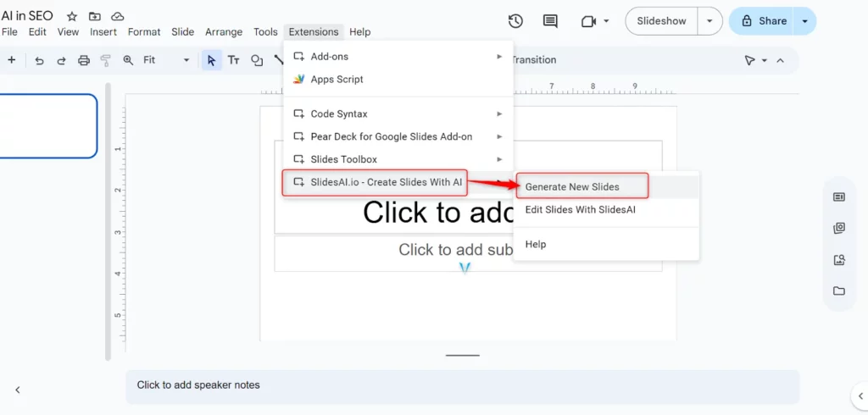This screenshot has height=415, width=868.
Task: Expand the Slideshow options dropdown arrow
Action: pyautogui.click(x=709, y=21)
